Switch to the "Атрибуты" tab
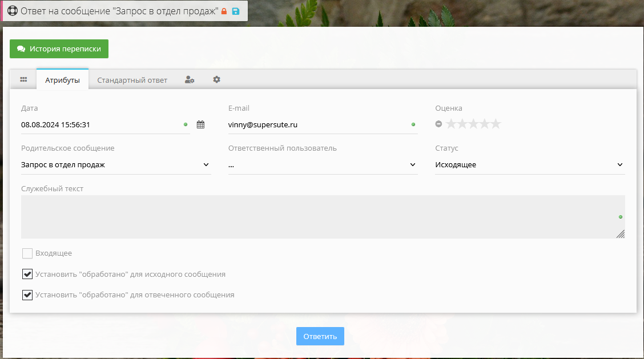 [x=62, y=80]
